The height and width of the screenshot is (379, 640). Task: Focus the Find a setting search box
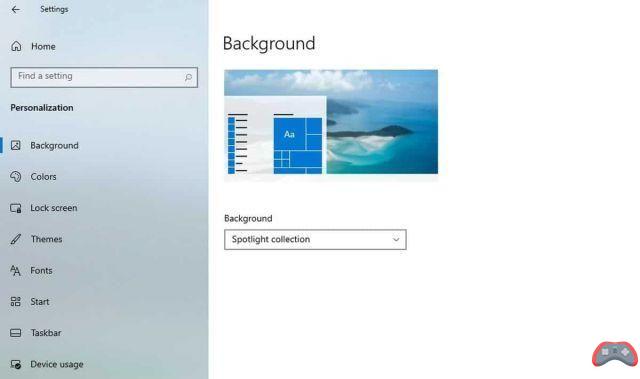click(x=104, y=77)
